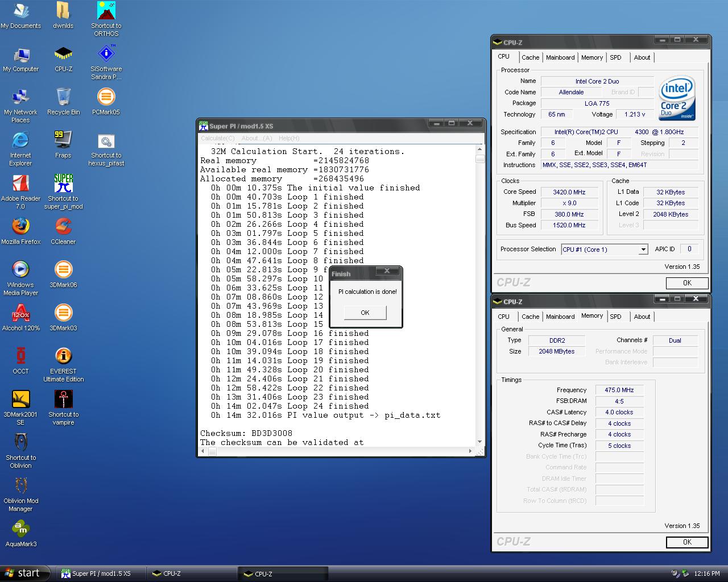
Task: Open My Computer desktop icon
Action: (21, 59)
